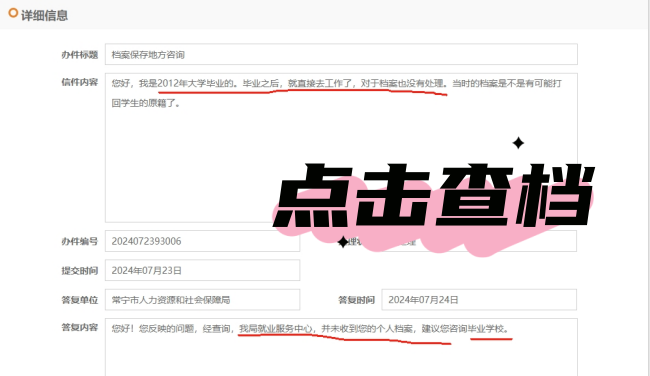
Task: Click the 办件标题 label
Action: [x=80, y=55]
